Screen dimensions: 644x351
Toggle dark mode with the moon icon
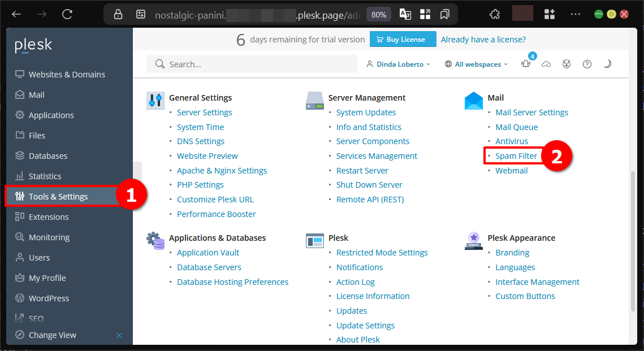[x=607, y=64]
